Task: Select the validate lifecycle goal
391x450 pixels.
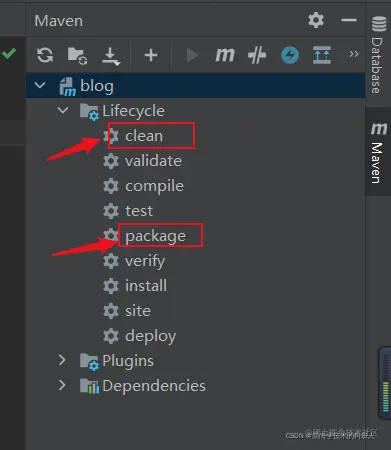Action: pos(153,161)
